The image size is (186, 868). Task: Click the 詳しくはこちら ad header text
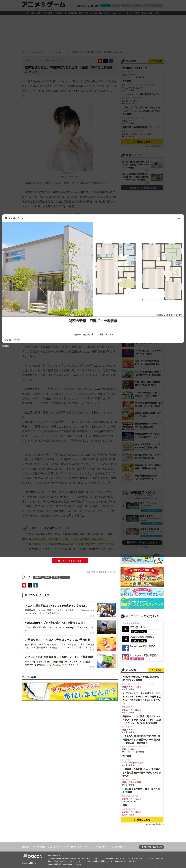click(x=14, y=218)
